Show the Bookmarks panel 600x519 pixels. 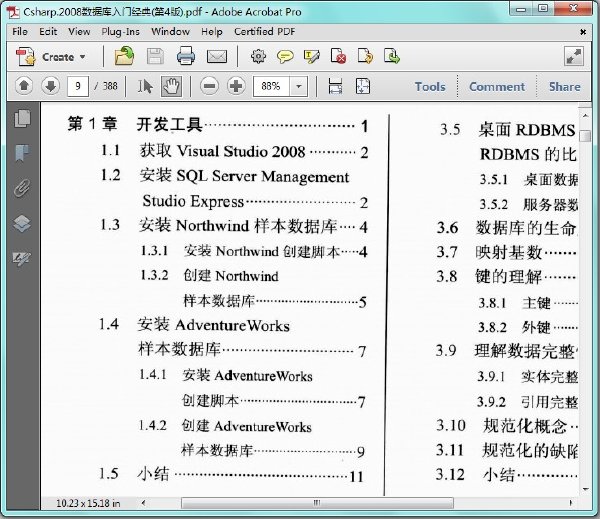point(22,153)
